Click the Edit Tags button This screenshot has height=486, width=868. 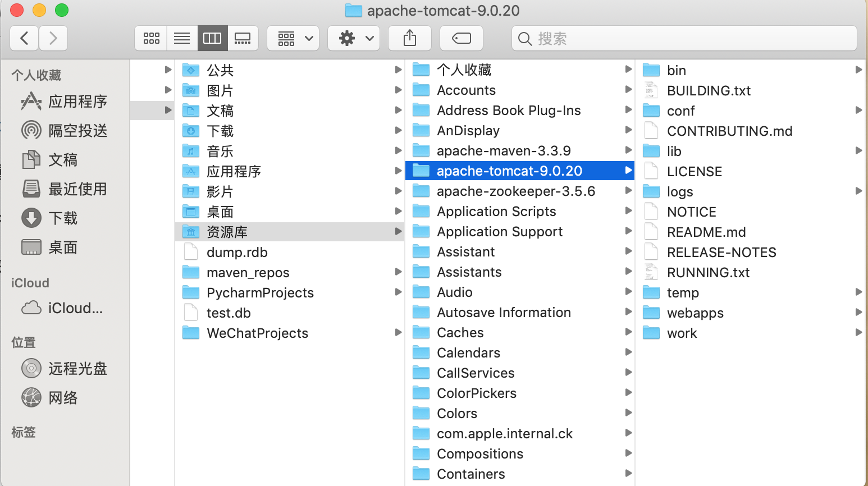tap(461, 38)
